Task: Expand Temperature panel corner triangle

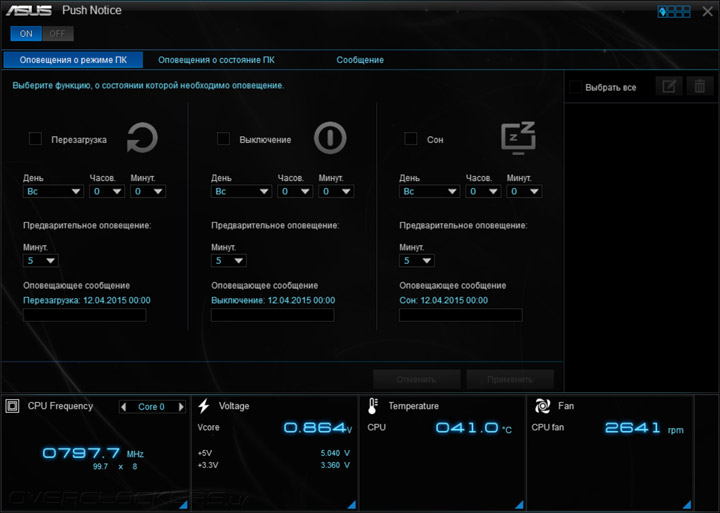Action: click(x=519, y=505)
